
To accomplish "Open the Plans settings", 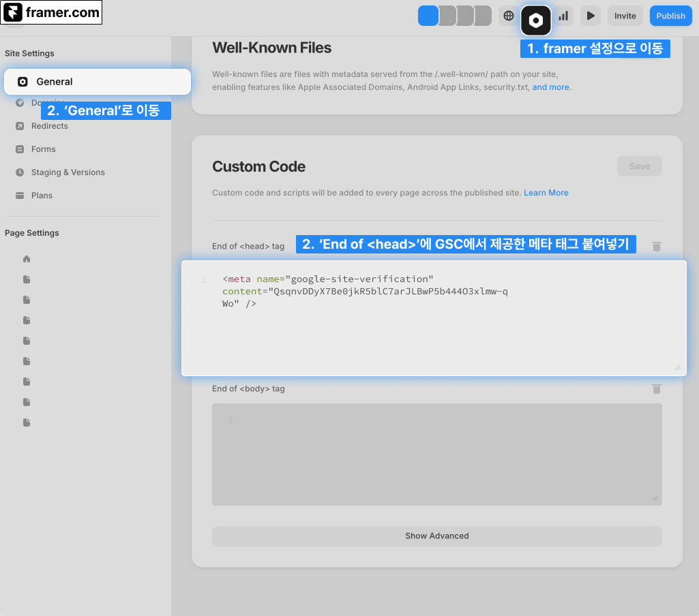I will tap(42, 196).
